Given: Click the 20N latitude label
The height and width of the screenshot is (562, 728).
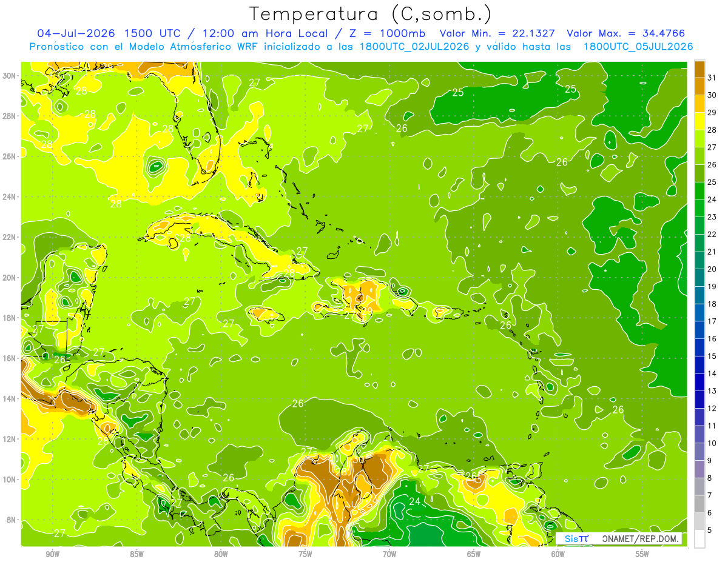Looking at the screenshot, I should 9,278.
